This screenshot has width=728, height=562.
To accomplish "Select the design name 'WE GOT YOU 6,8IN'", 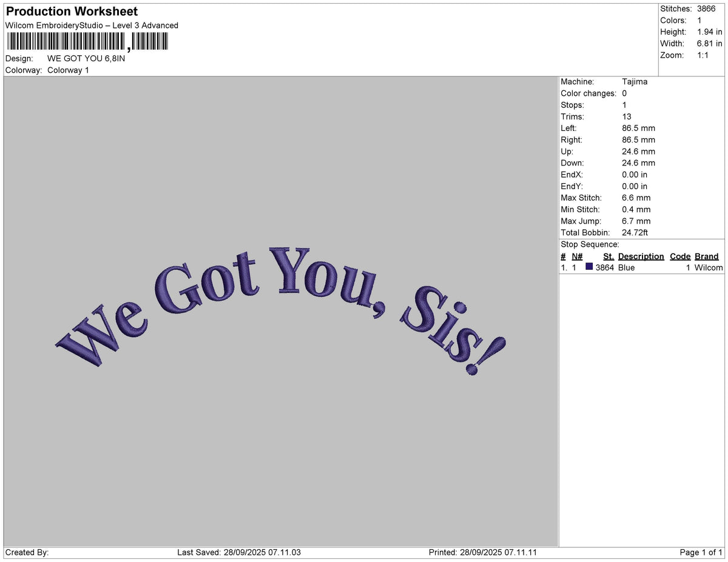I will click(86, 59).
